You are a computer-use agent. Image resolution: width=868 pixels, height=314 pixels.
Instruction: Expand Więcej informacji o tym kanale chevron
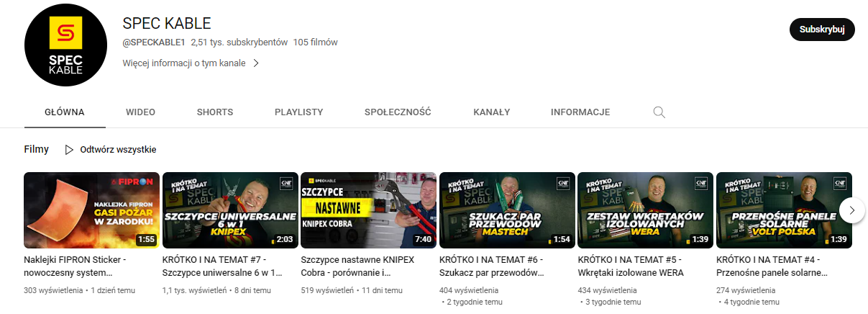(255, 63)
